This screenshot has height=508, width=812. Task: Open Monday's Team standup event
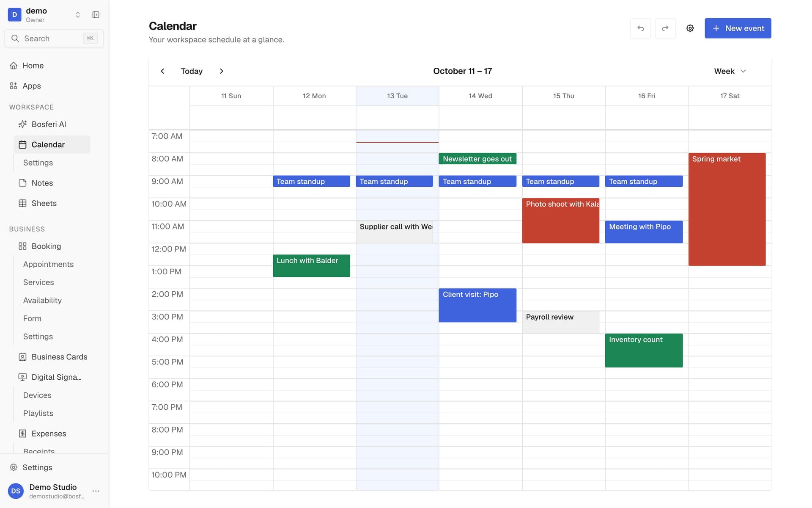pyautogui.click(x=312, y=181)
